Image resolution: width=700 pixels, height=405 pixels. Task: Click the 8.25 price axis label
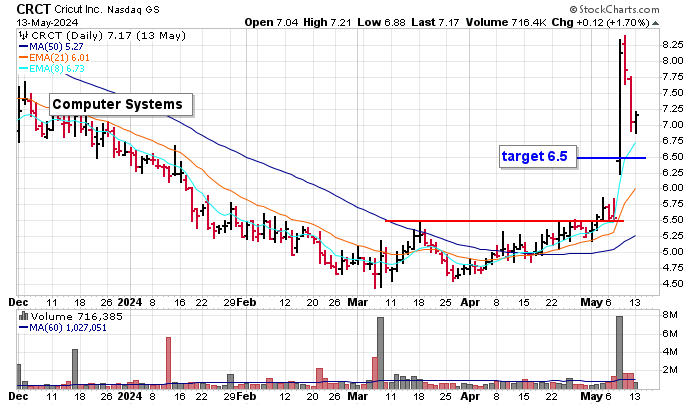[672, 45]
